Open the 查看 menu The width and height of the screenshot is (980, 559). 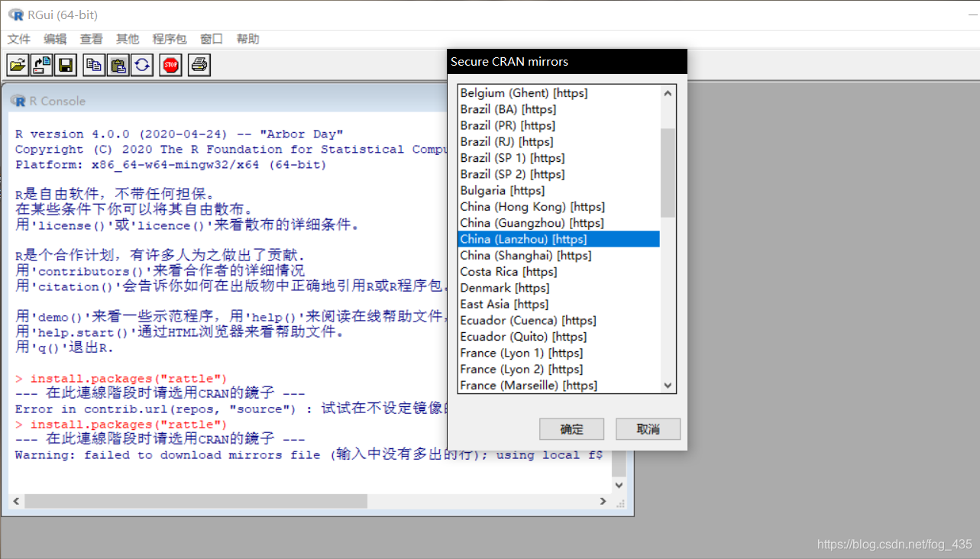tap(92, 39)
